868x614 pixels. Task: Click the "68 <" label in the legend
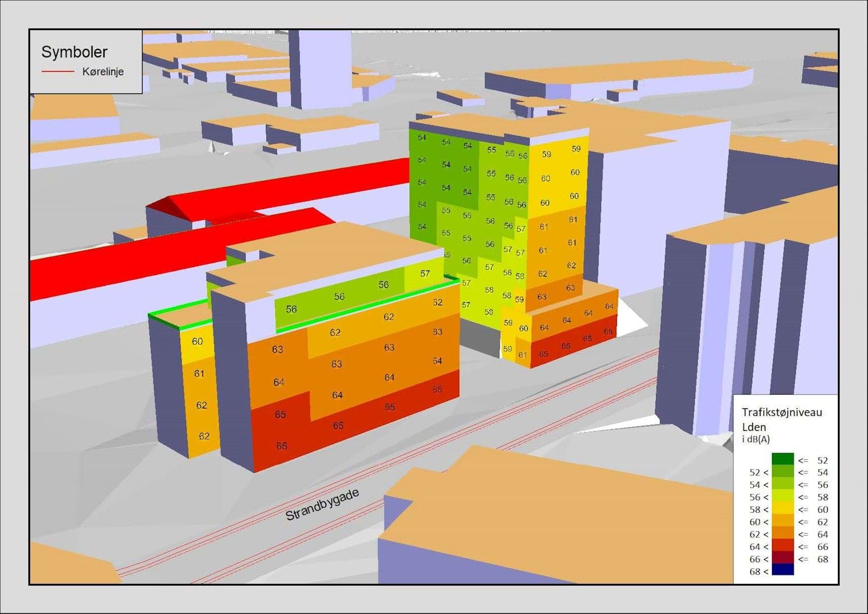[x=758, y=571]
